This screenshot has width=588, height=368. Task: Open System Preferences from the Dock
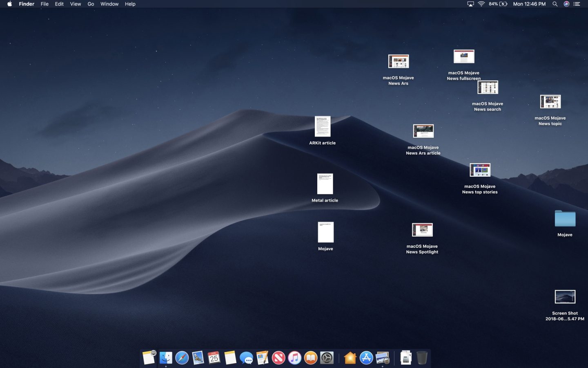pos(327,358)
